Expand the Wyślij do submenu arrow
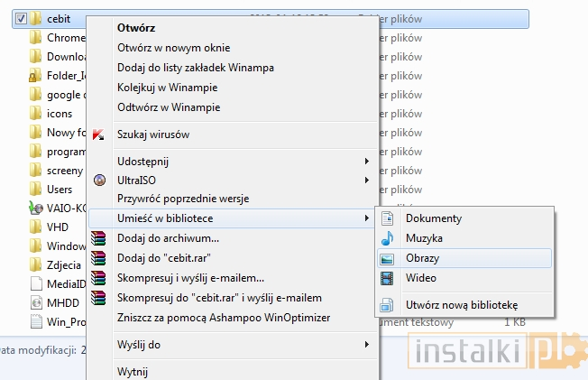Image resolution: width=588 pixels, height=380 pixels. click(367, 344)
